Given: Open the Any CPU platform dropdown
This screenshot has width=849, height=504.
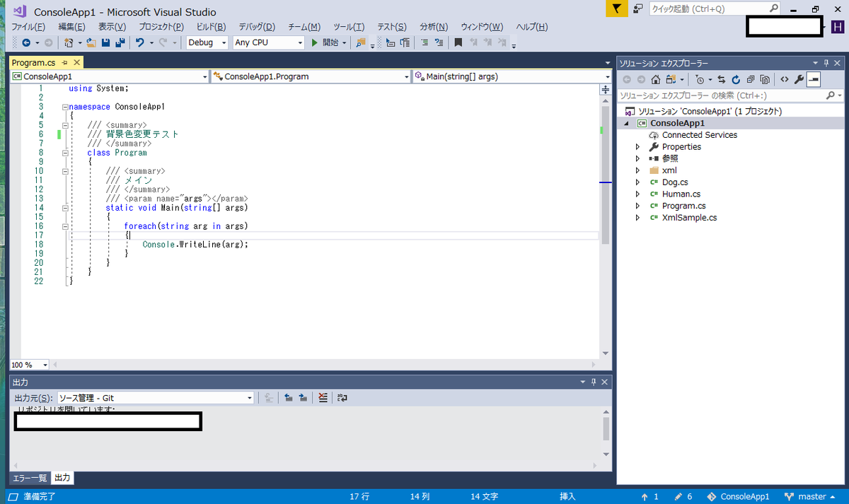Looking at the screenshot, I should tap(269, 42).
